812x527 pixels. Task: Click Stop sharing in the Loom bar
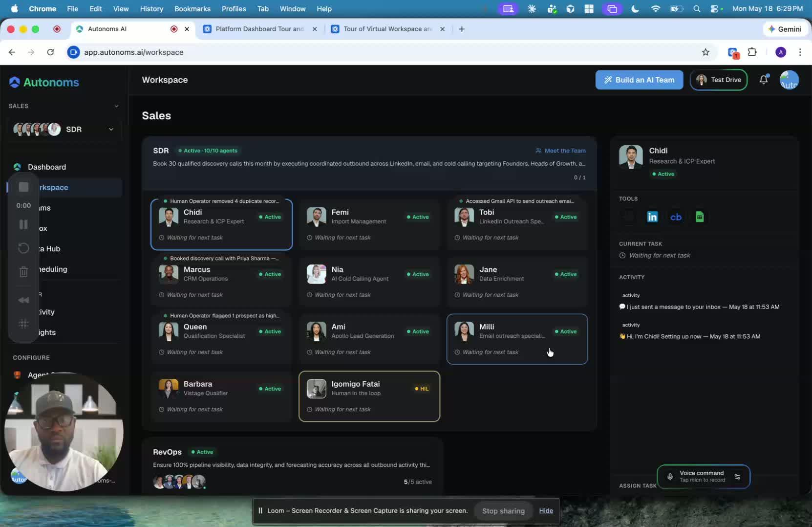(x=503, y=511)
